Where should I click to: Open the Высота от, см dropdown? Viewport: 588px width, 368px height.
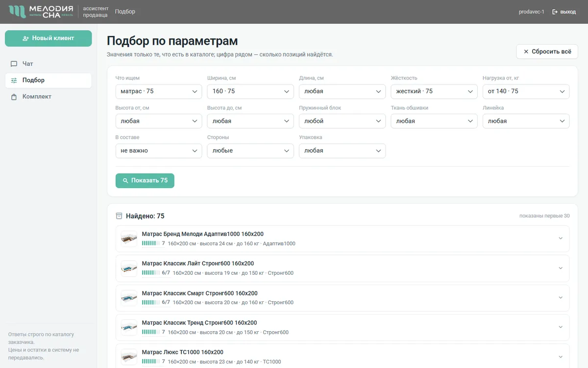pyautogui.click(x=159, y=121)
